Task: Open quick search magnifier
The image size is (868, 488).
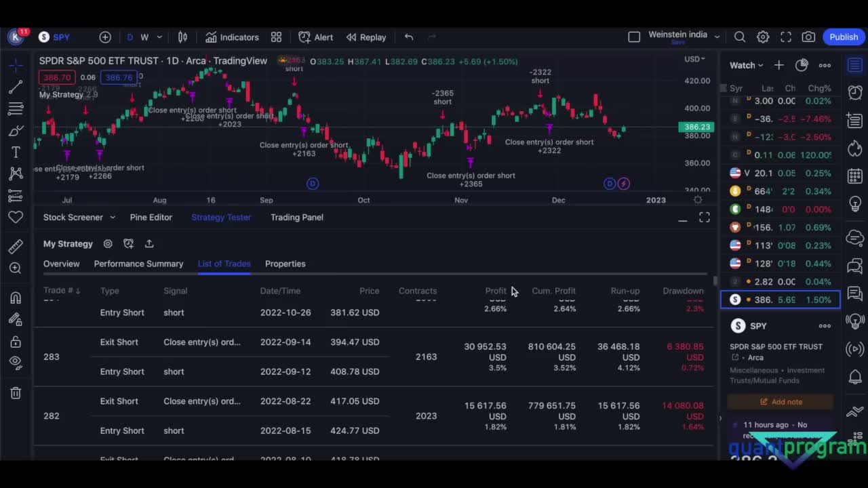Action: [x=740, y=37]
